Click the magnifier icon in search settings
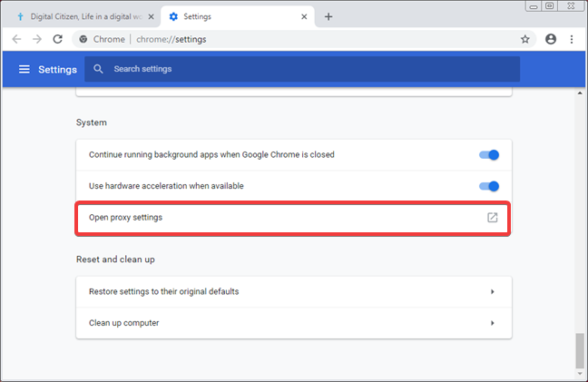 pos(98,69)
